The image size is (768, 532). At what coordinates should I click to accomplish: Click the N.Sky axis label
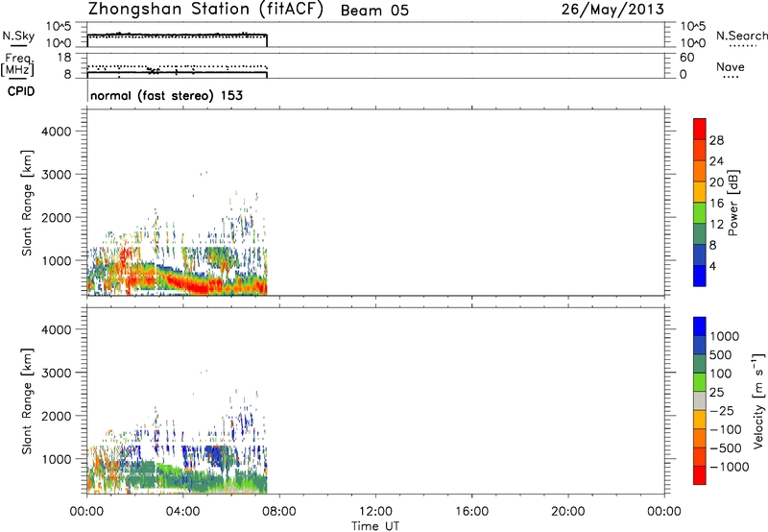pos(18,36)
